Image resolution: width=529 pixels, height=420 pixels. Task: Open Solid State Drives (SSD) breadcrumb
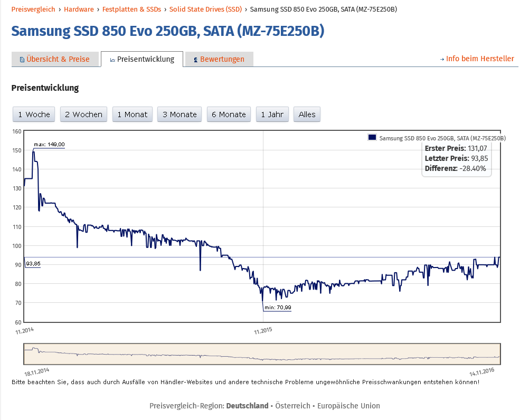click(x=205, y=9)
